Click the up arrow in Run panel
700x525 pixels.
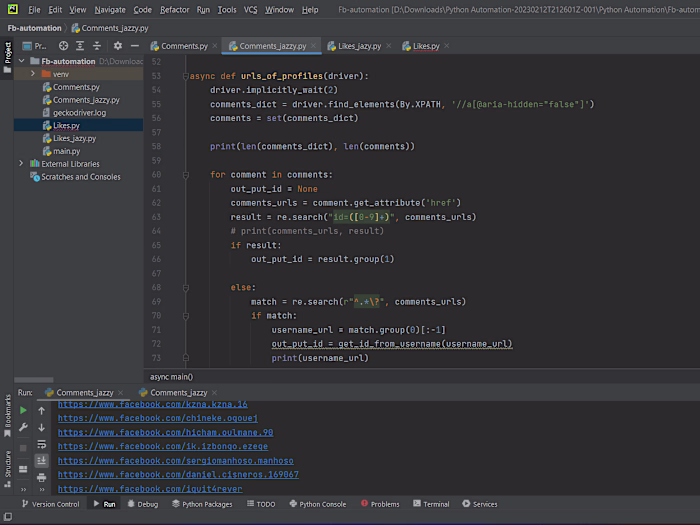coord(42,410)
